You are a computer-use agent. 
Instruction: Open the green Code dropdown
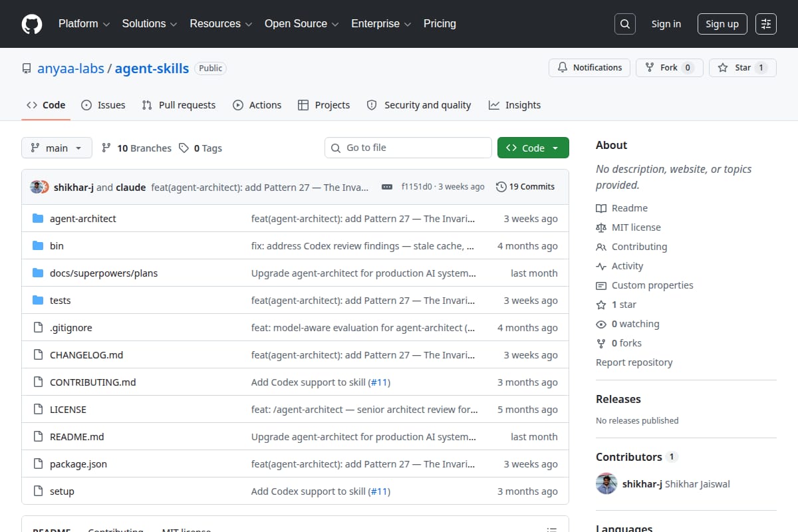click(x=533, y=148)
